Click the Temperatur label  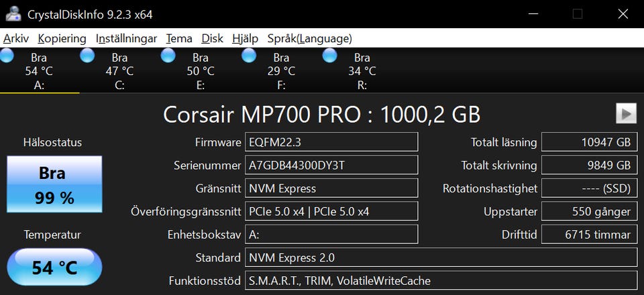click(x=52, y=235)
